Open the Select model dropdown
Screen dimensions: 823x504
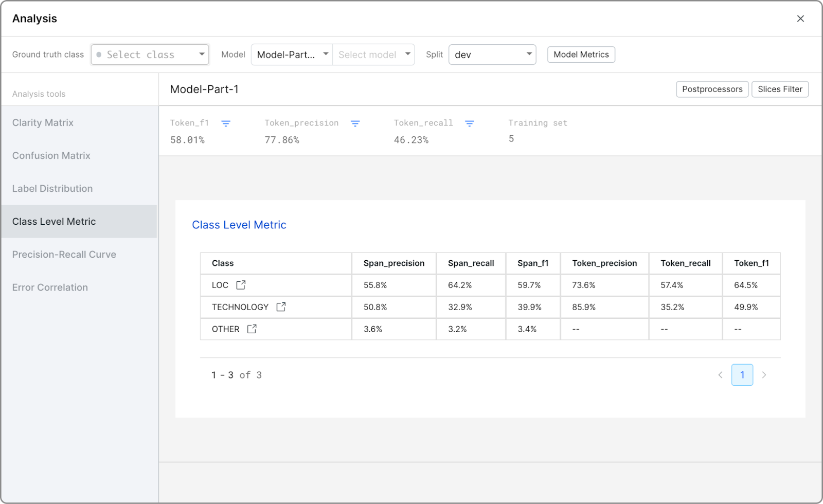(x=373, y=55)
